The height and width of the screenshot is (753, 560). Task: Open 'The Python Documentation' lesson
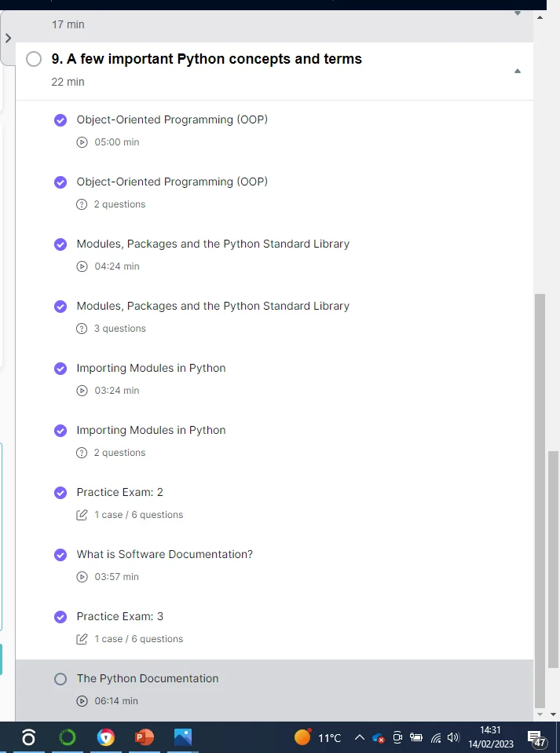(x=148, y=678)
